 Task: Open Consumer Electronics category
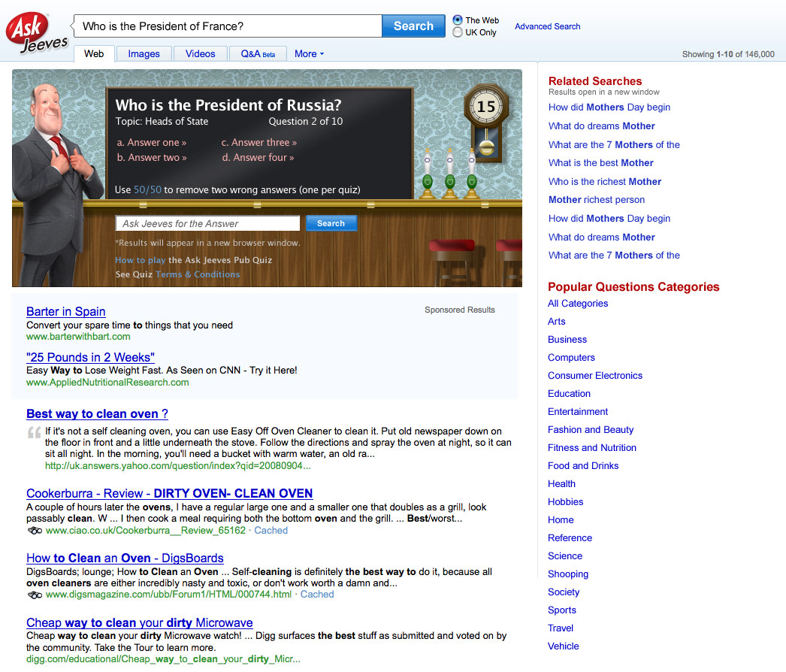click(x=594, y=376)
